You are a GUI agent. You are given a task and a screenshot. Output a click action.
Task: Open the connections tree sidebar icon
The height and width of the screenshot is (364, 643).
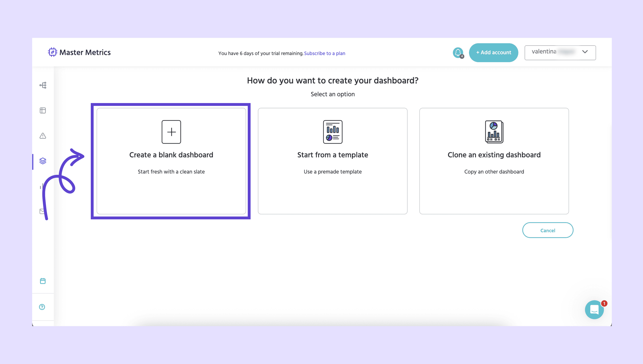[x=43, y=85]
